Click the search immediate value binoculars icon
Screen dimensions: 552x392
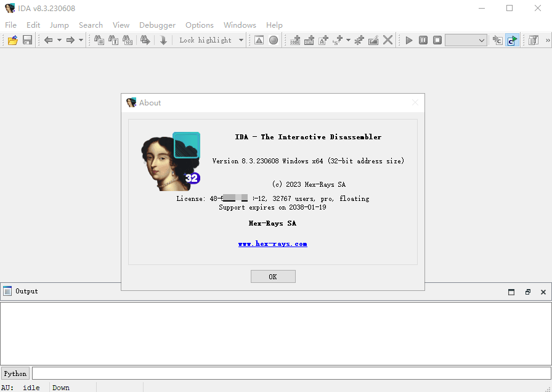point(99,40)
